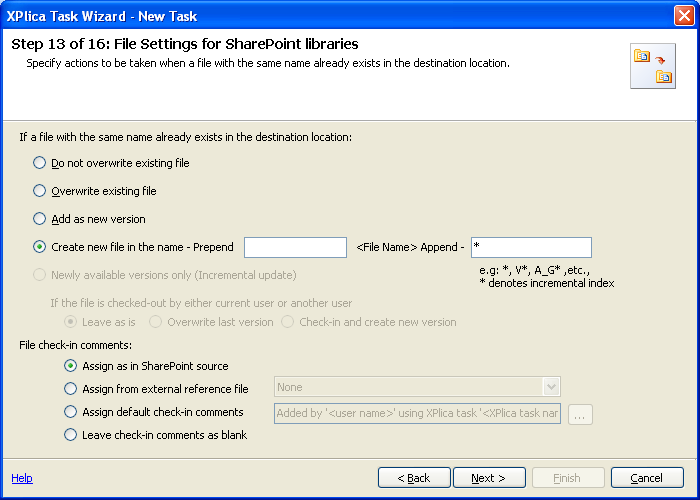Image resolution: width=700 pixels, height=500 pixels.
Task: Close the XPlica Task Wizard window
Action: click(x=684, y=16)
